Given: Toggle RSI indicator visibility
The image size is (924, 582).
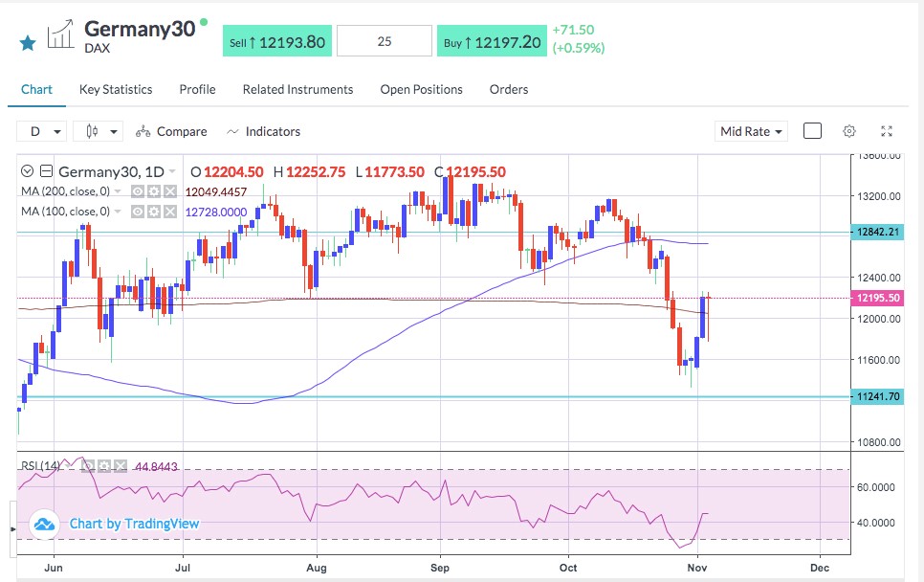Looking at the screenshot, I should tap(88, 466).
